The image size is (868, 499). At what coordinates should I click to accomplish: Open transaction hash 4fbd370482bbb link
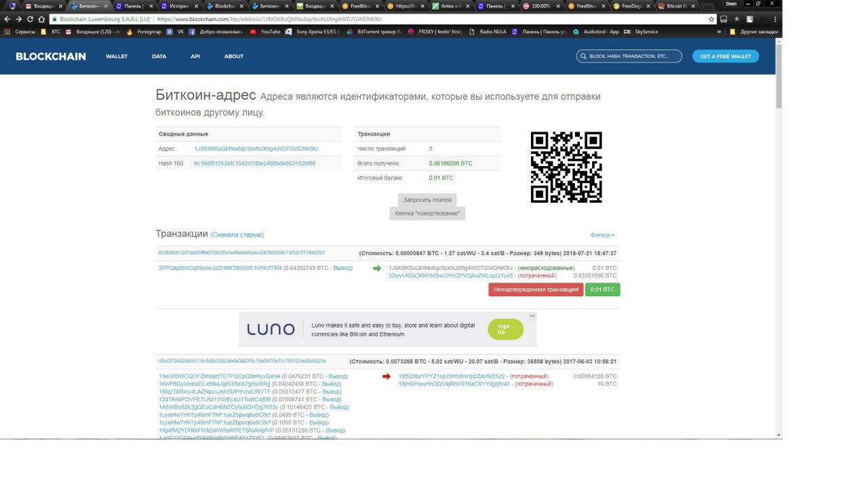242,361
